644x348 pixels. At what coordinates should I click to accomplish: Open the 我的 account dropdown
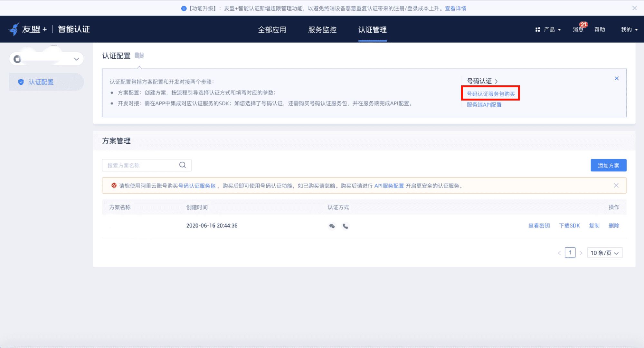630,30
